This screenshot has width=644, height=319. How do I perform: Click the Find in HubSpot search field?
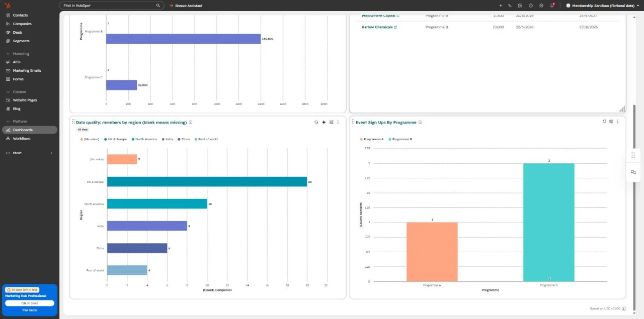[x=112, y=6]
